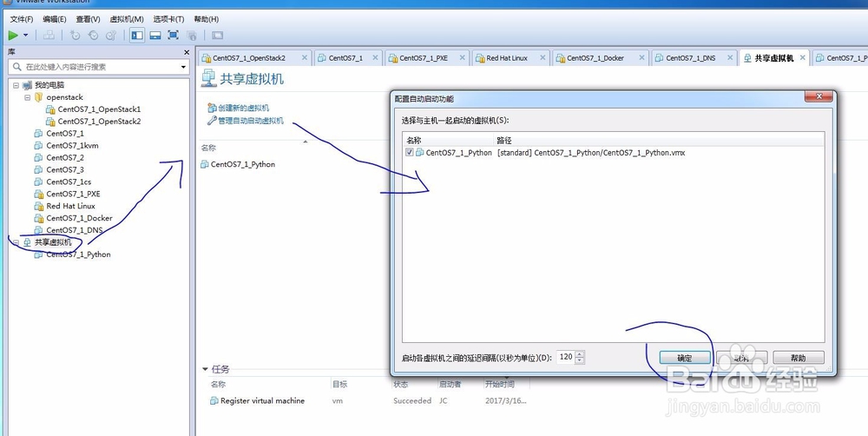This screenshot has height=436, width=868.
Task: Click the 状态 tasks column header
Action: point(401,384)
